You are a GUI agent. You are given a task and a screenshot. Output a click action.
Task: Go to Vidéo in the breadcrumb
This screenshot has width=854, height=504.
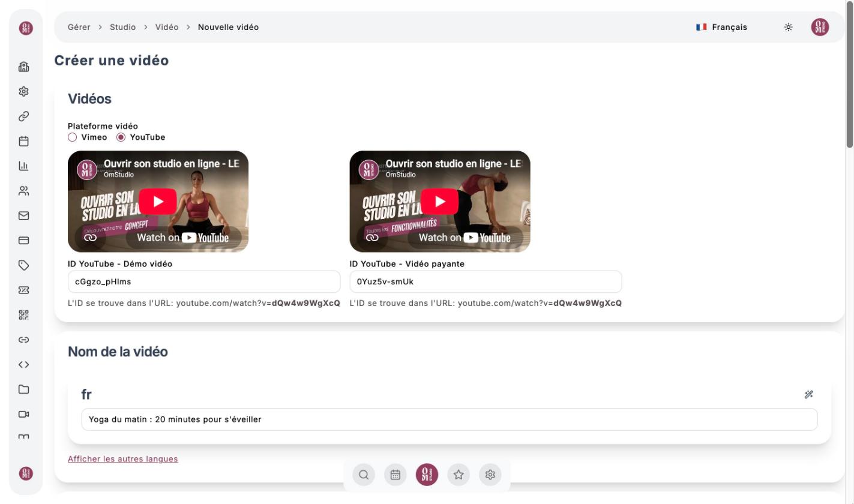click(167, 27)
